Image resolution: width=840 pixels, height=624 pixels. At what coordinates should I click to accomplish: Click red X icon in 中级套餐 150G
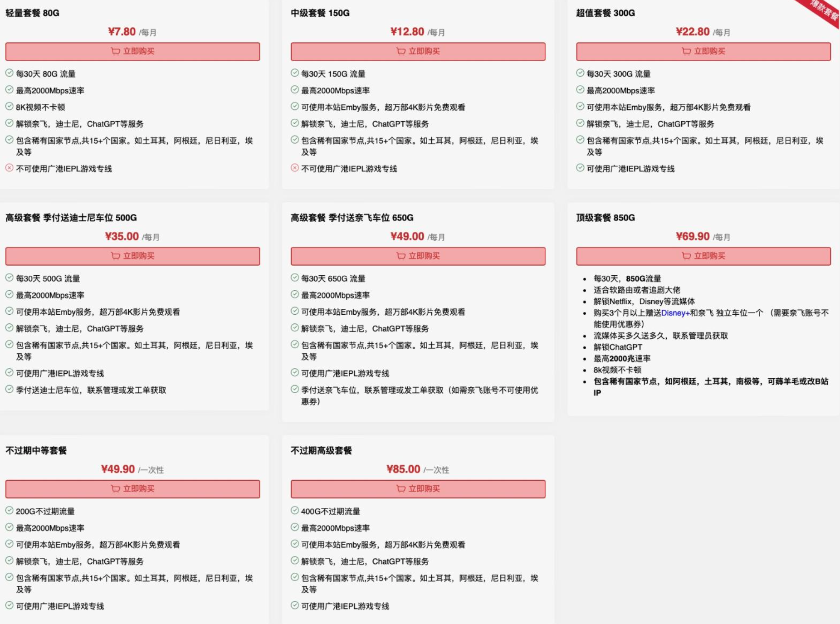[294, 168]
